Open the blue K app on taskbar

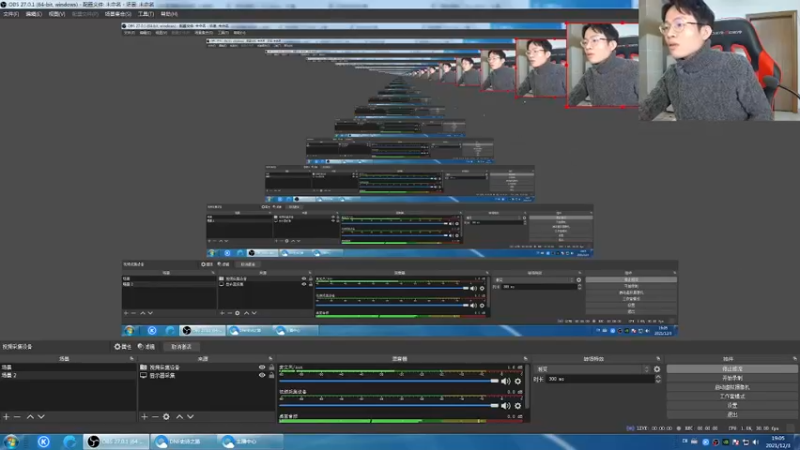(43, 441)
